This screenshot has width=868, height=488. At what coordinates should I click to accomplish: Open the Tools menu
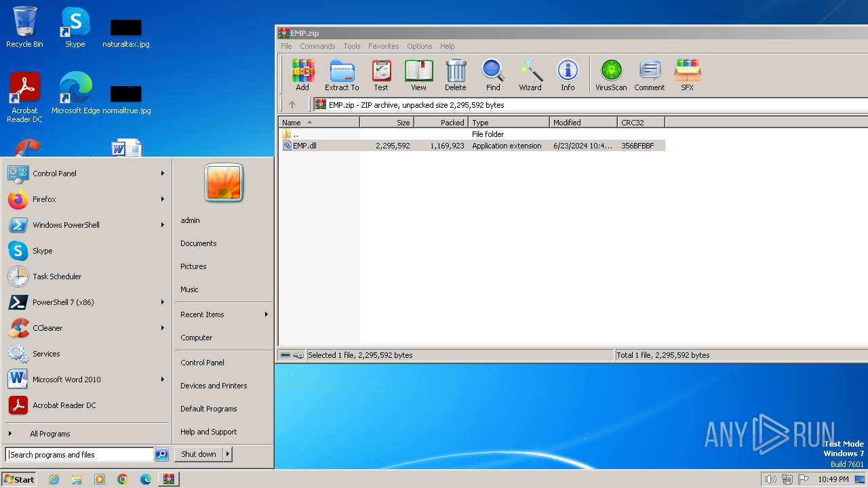click(351, 46)
